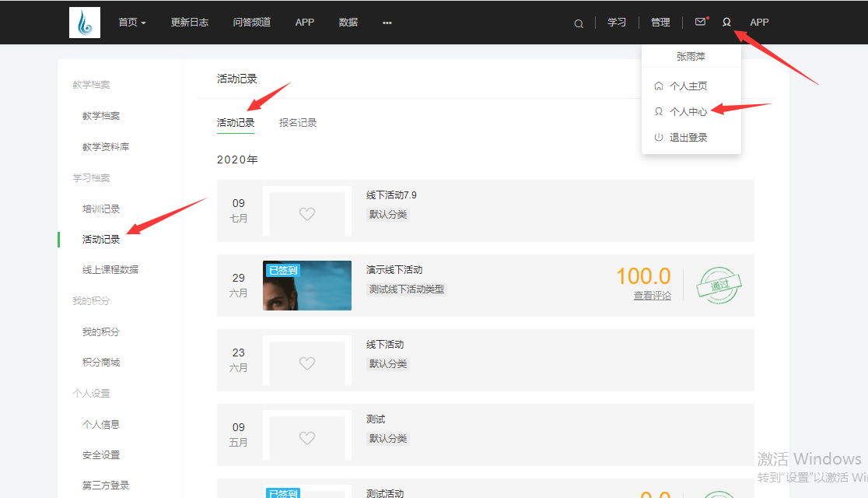868x498 pixels.
Task: Choose 退出登录 from user menu
Action: 688,138
